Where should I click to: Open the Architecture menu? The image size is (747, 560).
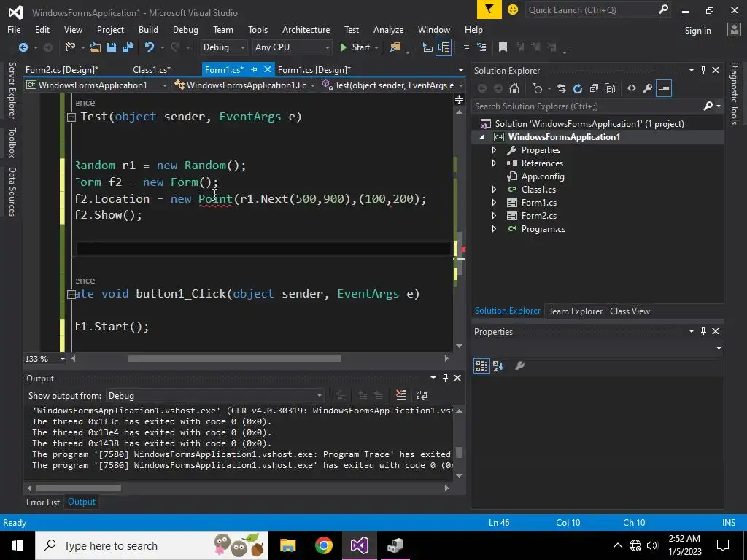pyautogui.click(x=306, y=29)
